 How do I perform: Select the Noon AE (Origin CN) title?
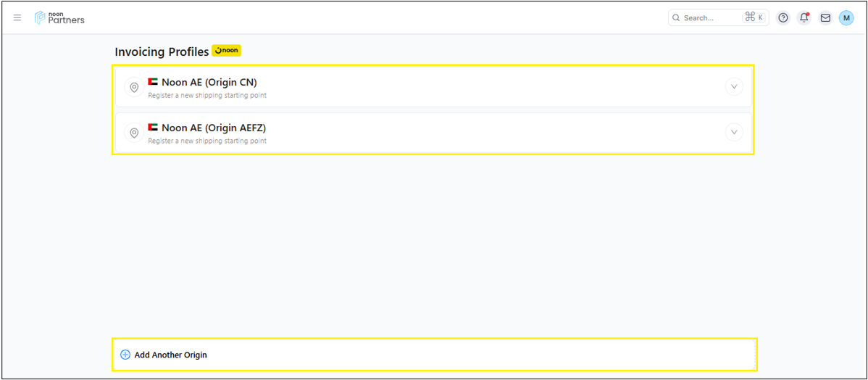pos(209,83)
